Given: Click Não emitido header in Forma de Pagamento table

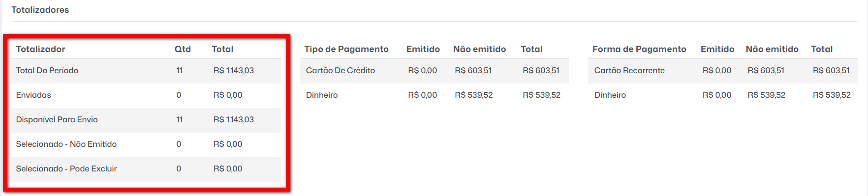Looking at the screenshot, I should point(772,49).
